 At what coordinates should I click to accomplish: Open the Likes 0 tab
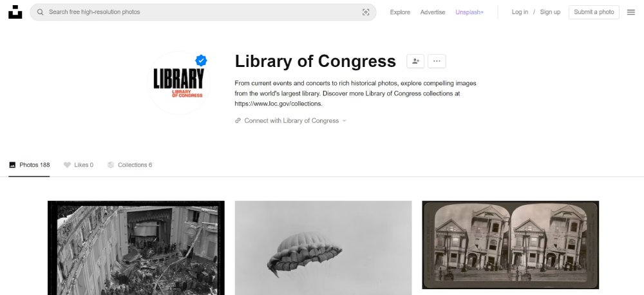click(x=78, y=165)
